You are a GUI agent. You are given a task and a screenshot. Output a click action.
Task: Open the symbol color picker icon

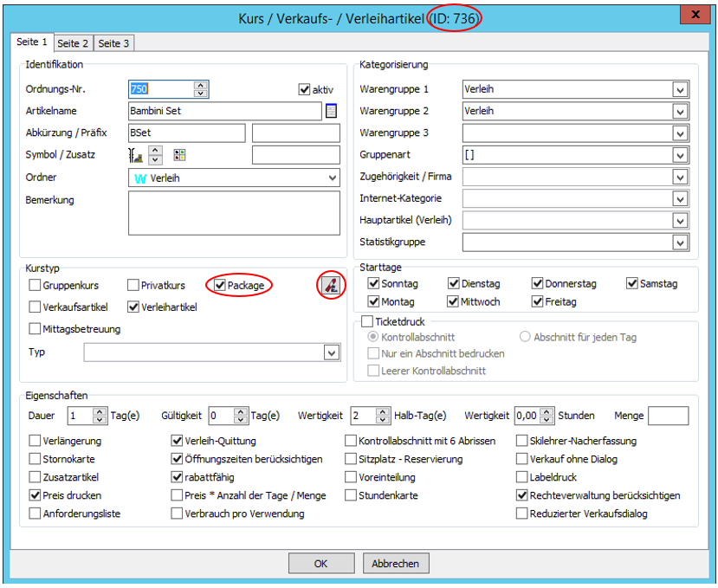179,155
